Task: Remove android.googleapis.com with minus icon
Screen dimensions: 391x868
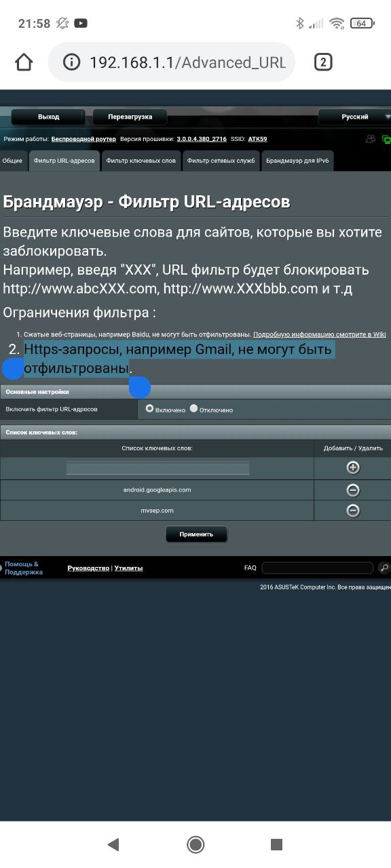Action: click(353, 490)
